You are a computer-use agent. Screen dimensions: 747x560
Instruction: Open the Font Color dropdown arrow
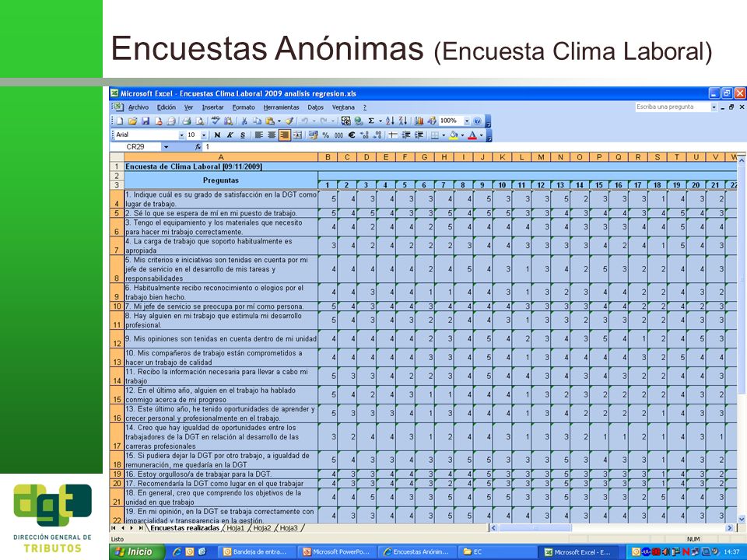[481, 135]
